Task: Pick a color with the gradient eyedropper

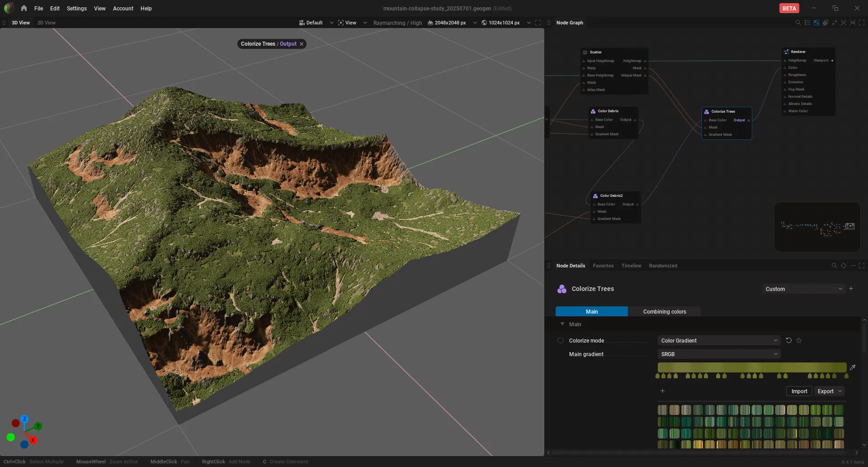Action: pyautogui.click(x=853, y=367)
